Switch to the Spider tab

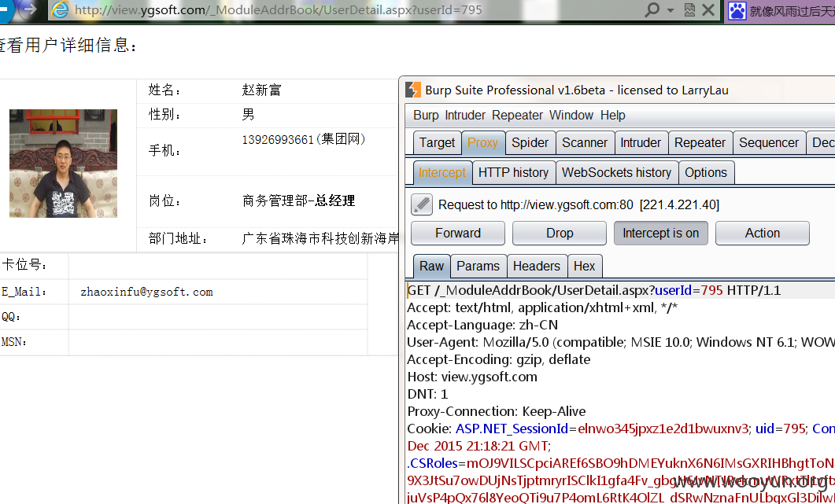pos(530,142)
